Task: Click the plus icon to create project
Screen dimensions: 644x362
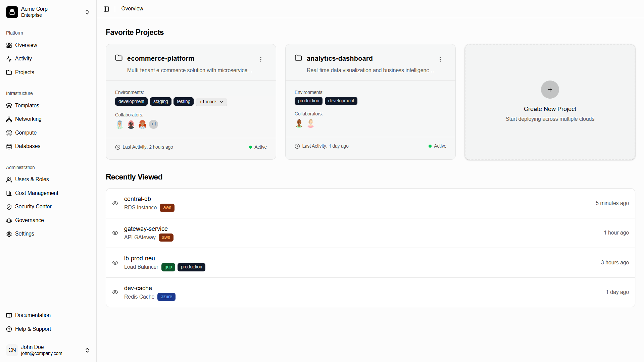Action: tap(550, 90)
